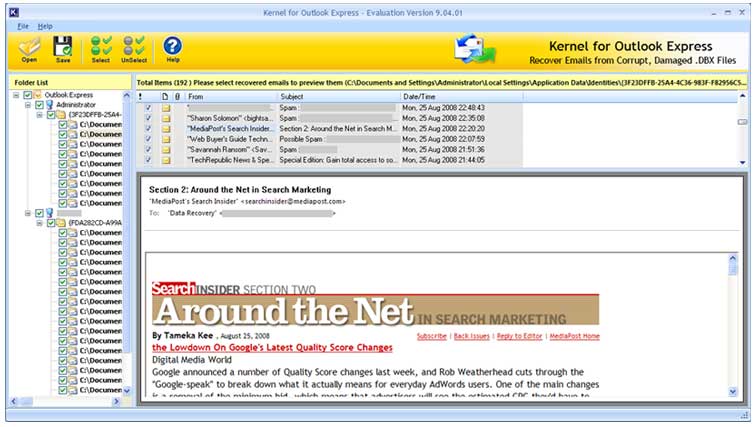Click the document type column header icon

pyautogui.click(x=165, y=97)
